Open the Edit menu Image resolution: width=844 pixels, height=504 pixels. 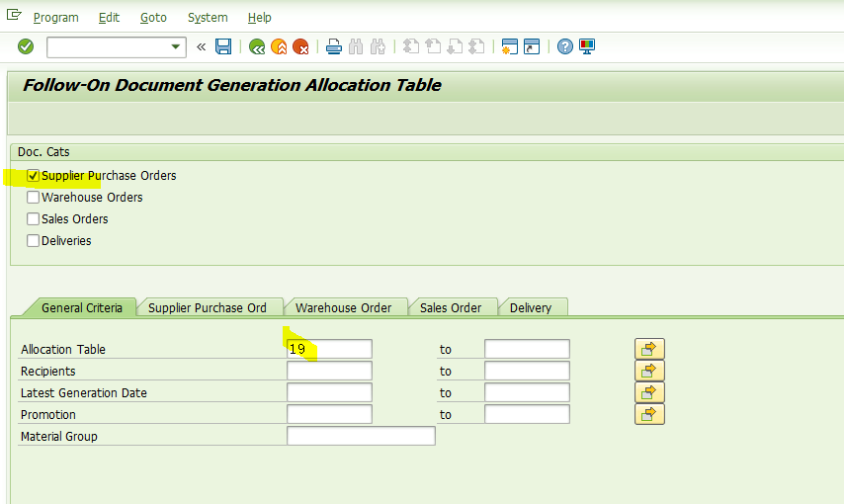(x=109, y=17)
